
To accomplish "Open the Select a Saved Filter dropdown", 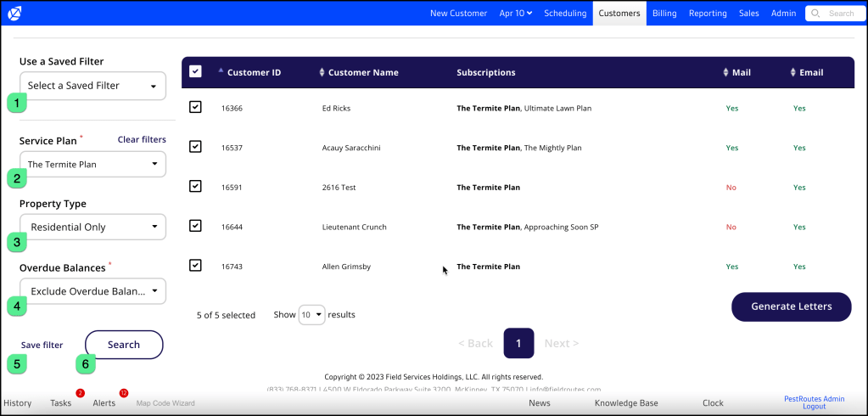I will (x=92, y=86).
